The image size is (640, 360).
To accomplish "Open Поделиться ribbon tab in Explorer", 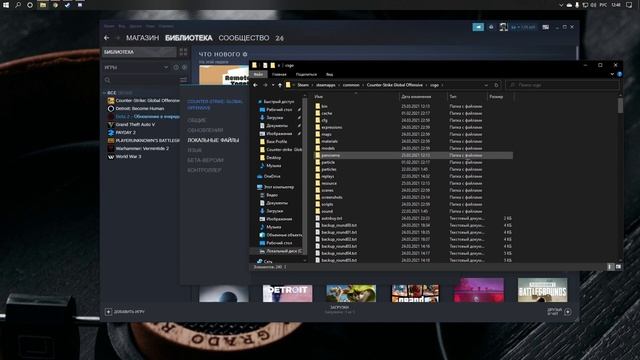I will 306,74.
